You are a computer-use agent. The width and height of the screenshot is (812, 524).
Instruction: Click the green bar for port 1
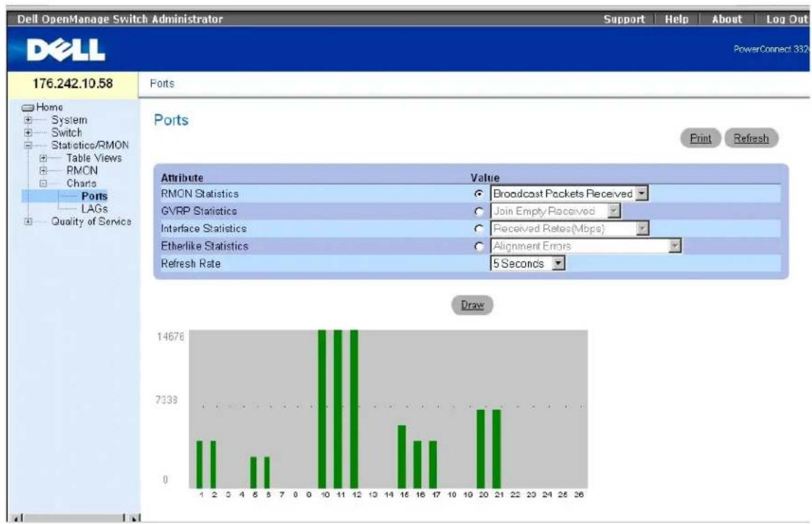[x=200, y=465]
